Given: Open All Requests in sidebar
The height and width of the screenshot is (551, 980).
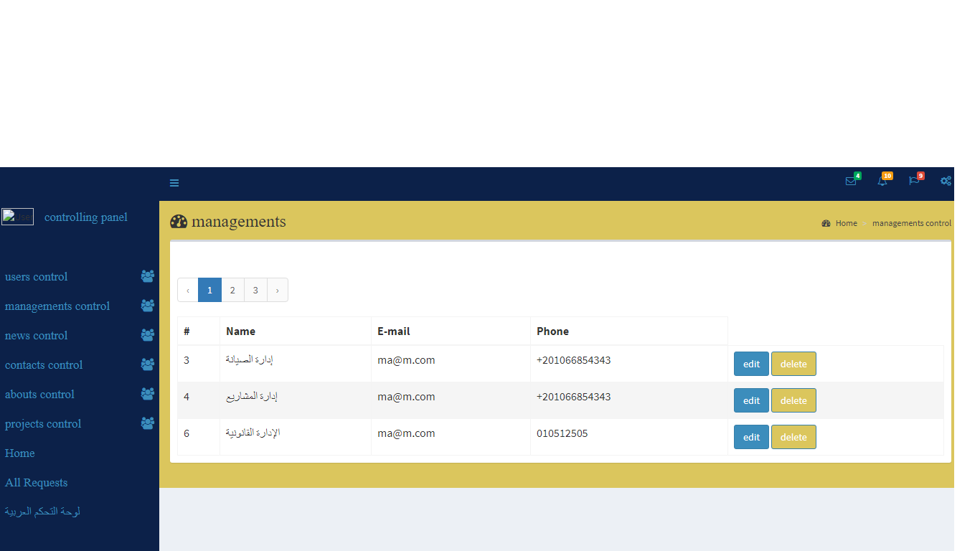Looking at the screenshot, I should [36, 483].
